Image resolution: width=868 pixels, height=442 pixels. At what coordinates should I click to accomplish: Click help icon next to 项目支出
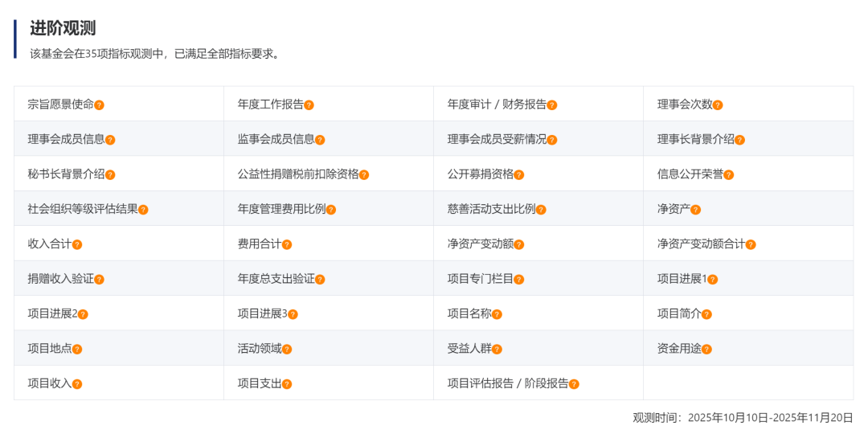[x=287, y=384]
